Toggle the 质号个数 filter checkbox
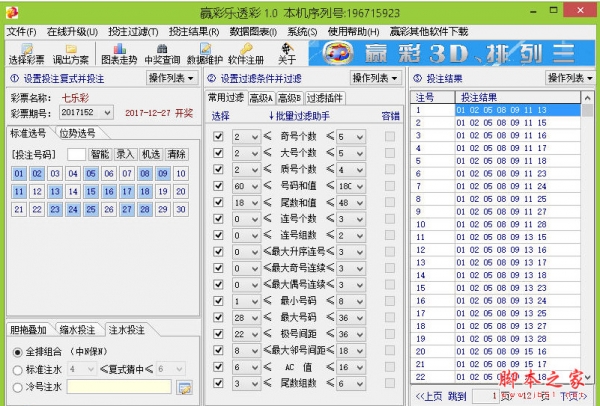600x406 pixels. pyautogui.click(x=218, y=169)
